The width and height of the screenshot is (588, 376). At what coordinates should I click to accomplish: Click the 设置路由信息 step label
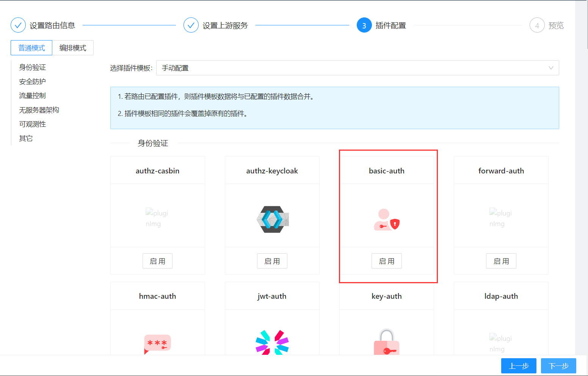[52, 25]
